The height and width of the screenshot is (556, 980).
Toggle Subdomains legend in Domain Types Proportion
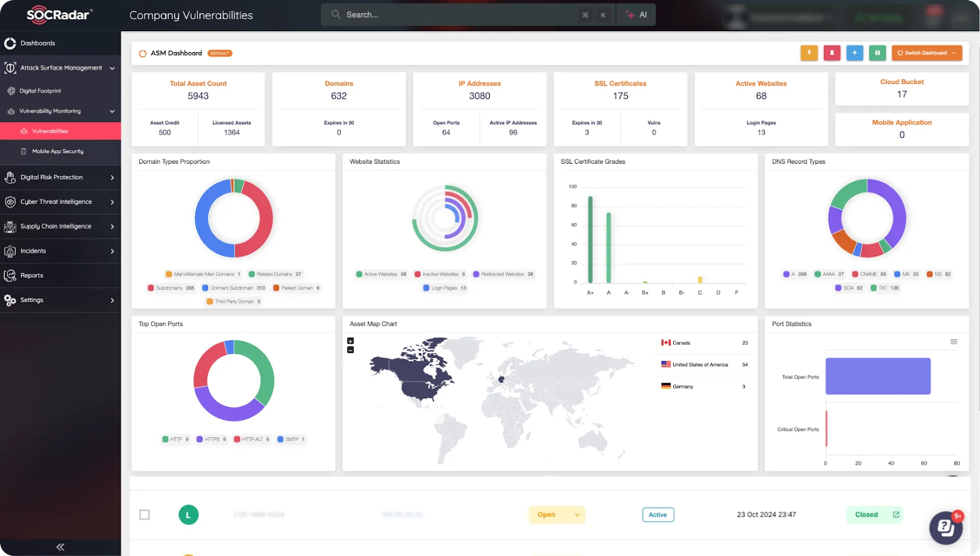pyautogui.click(x=171, y=288)
